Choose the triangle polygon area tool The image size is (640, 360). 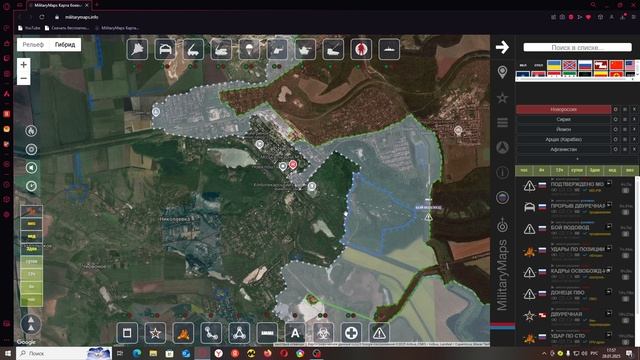[x=239, y=333]
